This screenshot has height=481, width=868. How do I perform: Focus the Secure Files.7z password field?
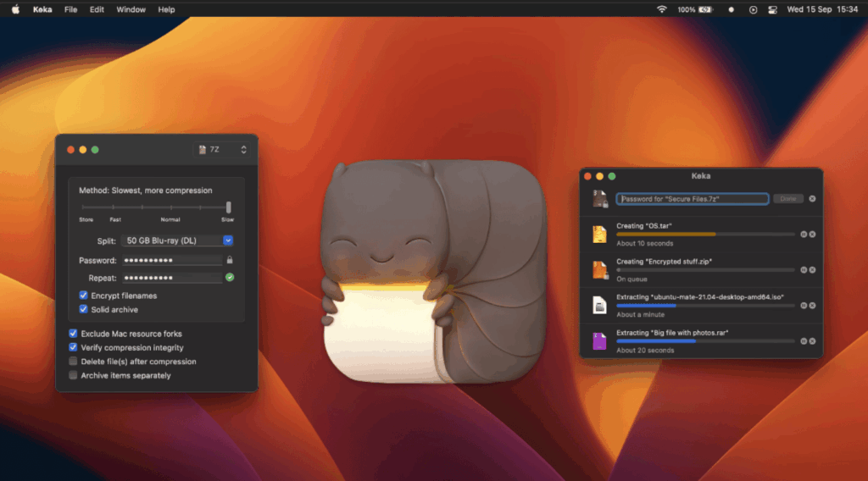(692, 198)
